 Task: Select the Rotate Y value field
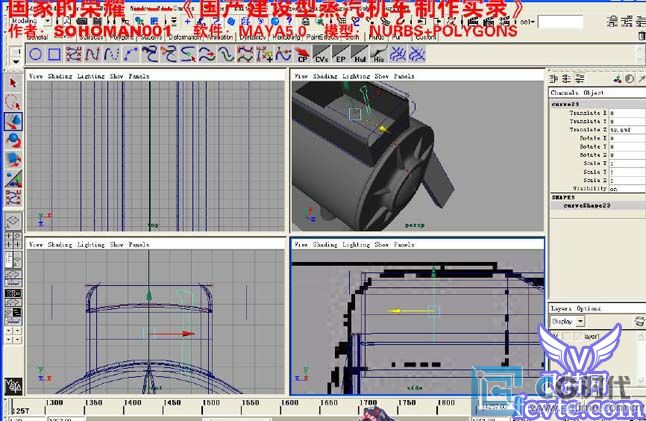pyautogui.click(x=627, y=147)
